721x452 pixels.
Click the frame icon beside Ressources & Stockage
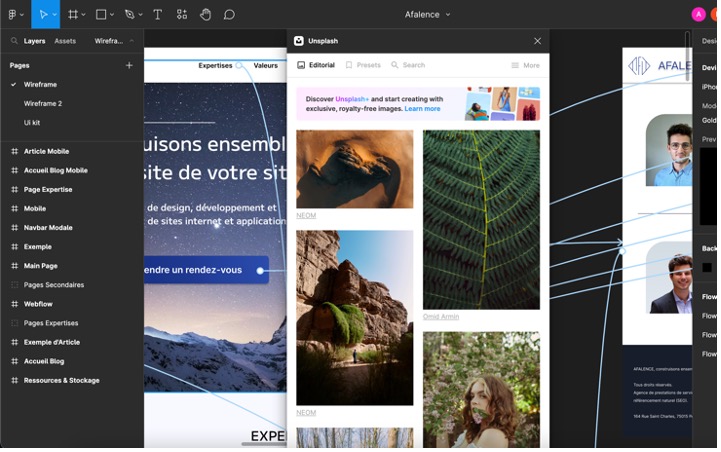(15, 380)
